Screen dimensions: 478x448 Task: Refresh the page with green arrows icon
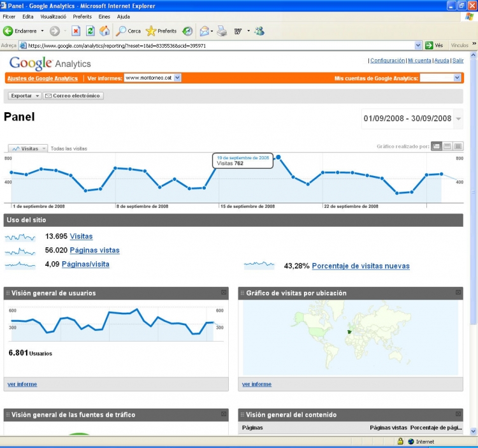[91, 31]
